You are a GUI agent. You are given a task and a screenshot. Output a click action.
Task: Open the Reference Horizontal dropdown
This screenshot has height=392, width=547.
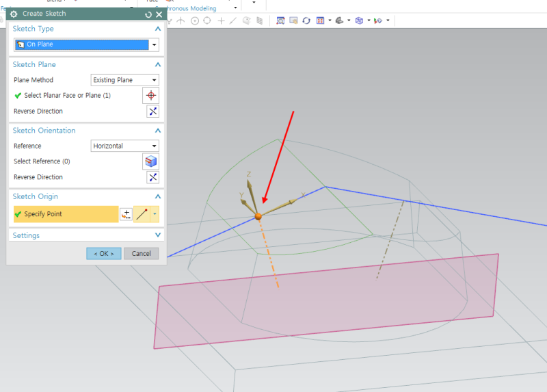124,146
